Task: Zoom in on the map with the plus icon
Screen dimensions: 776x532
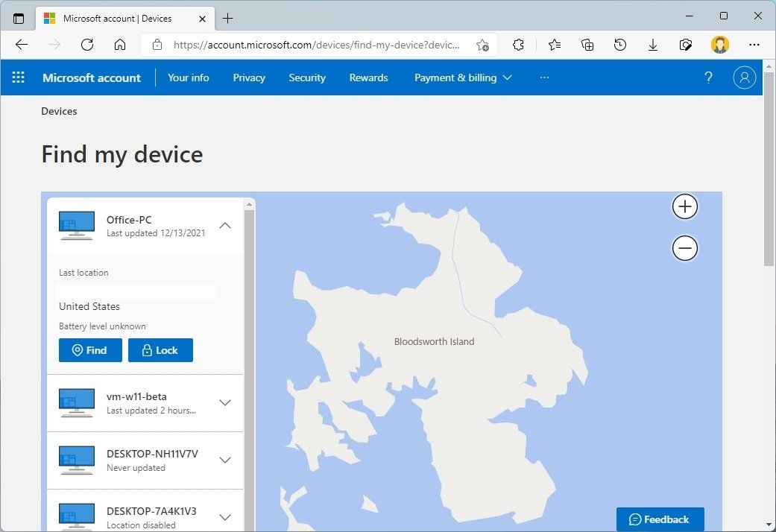Action: pyautogui.click(x=684, y=206)
